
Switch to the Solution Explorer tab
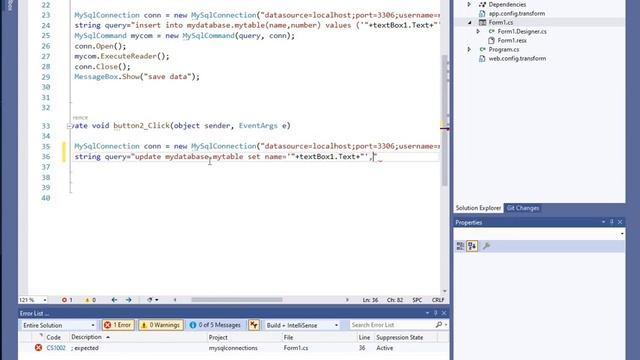tap(478, 208)
